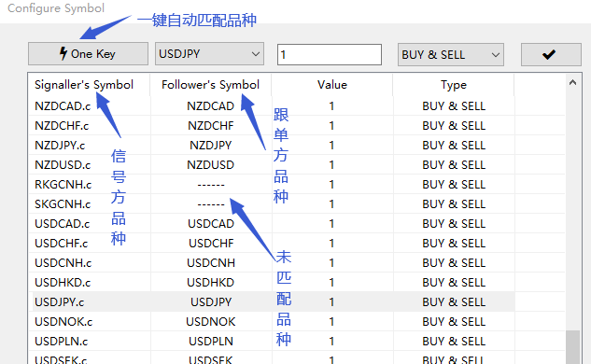Viewport: 591px width, 364px height.
Task: Click value 1 in NZDJPY.c row
Action: (x=331, y=146)
